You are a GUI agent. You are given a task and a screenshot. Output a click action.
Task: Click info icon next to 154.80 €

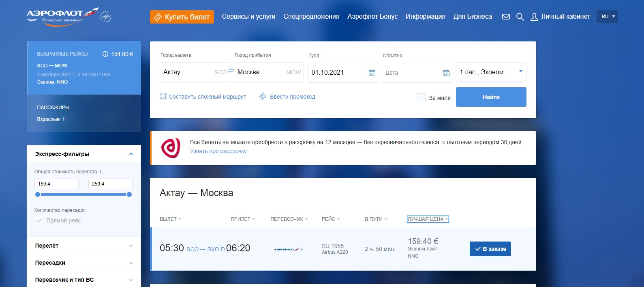(x=105, y=54)
